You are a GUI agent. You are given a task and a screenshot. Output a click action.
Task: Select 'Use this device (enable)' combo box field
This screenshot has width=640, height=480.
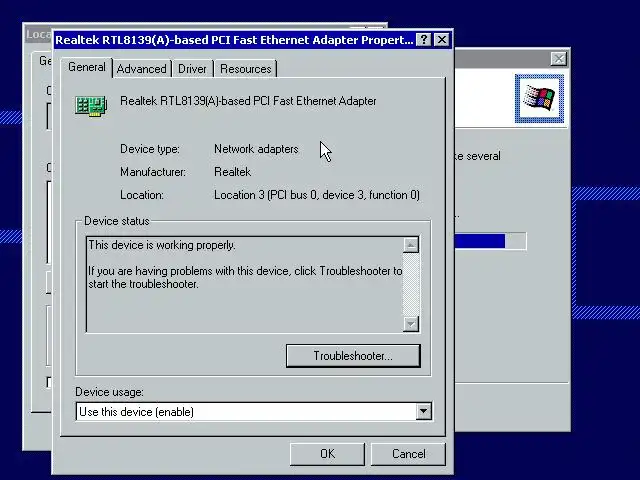[253, 411]
